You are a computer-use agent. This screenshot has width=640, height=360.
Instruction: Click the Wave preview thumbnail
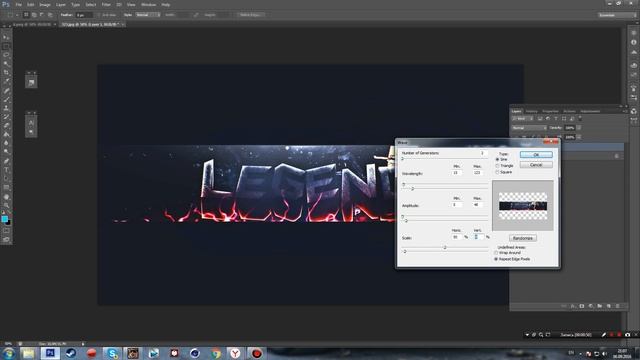coord(523,205)
